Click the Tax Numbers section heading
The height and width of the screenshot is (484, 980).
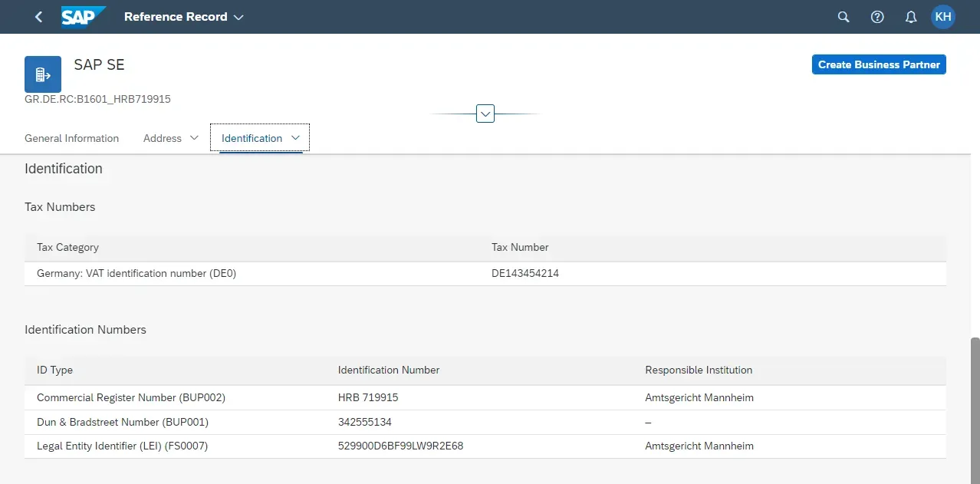click(x=60, y=206)
